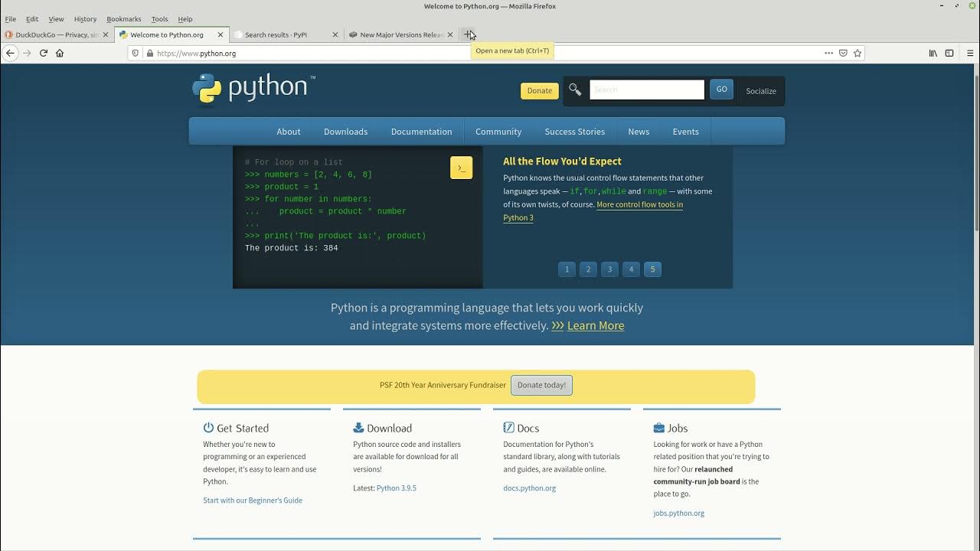
Task: Click the magnifying glass search icon
Action: pyautogui.click(x=575, y=90)
